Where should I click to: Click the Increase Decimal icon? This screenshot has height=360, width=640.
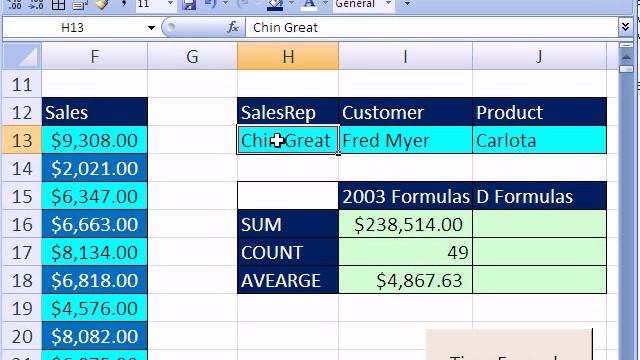pos(15,4)
